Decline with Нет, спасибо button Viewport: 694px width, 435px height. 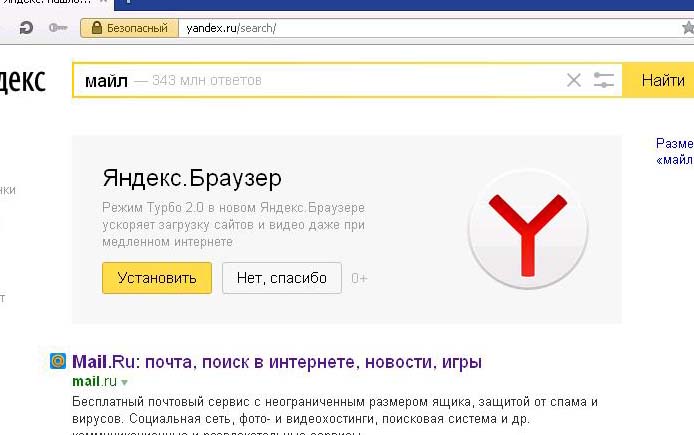pos(281,278)
